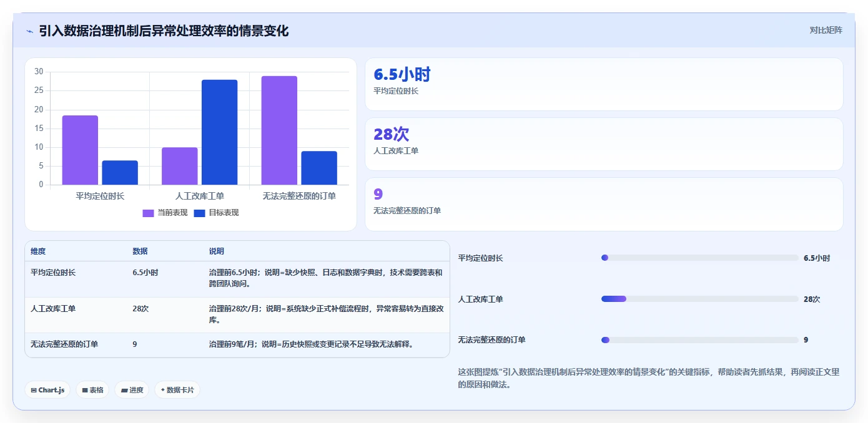Click the 15 tick on the y-axis
This screenshot has height=423, width=868.
39,129
